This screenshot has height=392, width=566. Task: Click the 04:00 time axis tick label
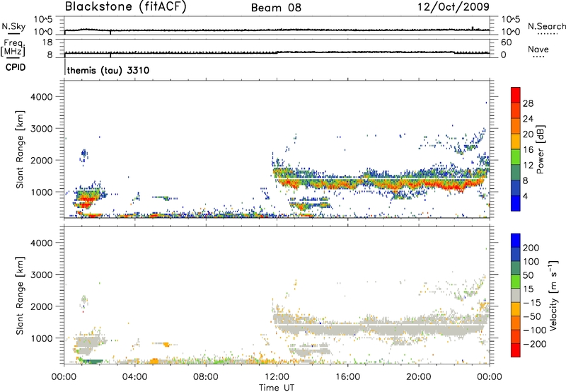tap(134, 377)
